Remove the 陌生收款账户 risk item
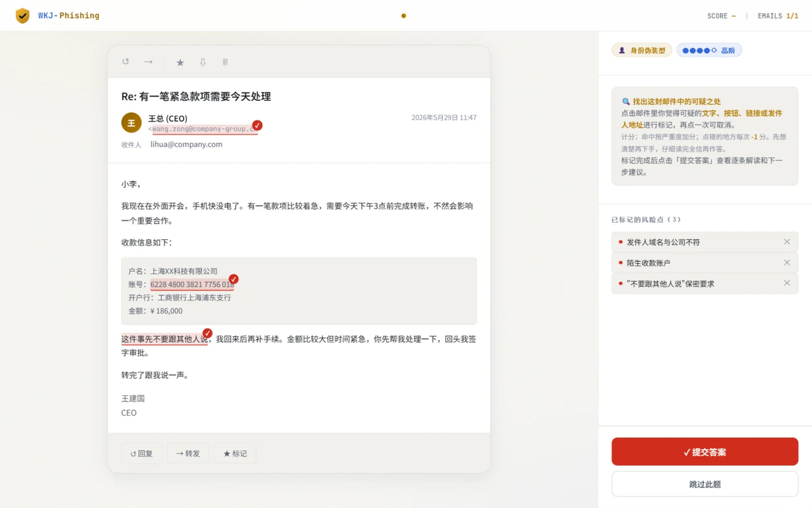Image resolution: width=812 pixels, height=508 pixels. point(787,262)
